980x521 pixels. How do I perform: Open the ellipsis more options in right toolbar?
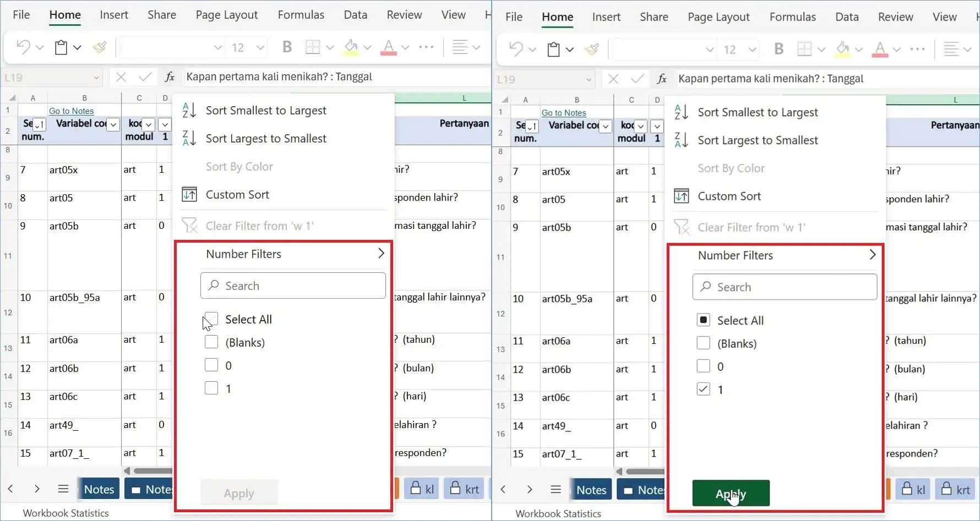point(917,50)
